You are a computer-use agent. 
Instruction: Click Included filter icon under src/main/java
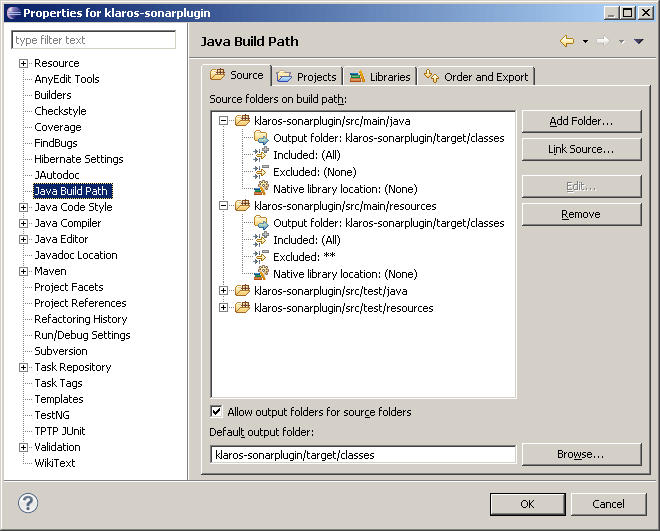click(x=261, y=154)
